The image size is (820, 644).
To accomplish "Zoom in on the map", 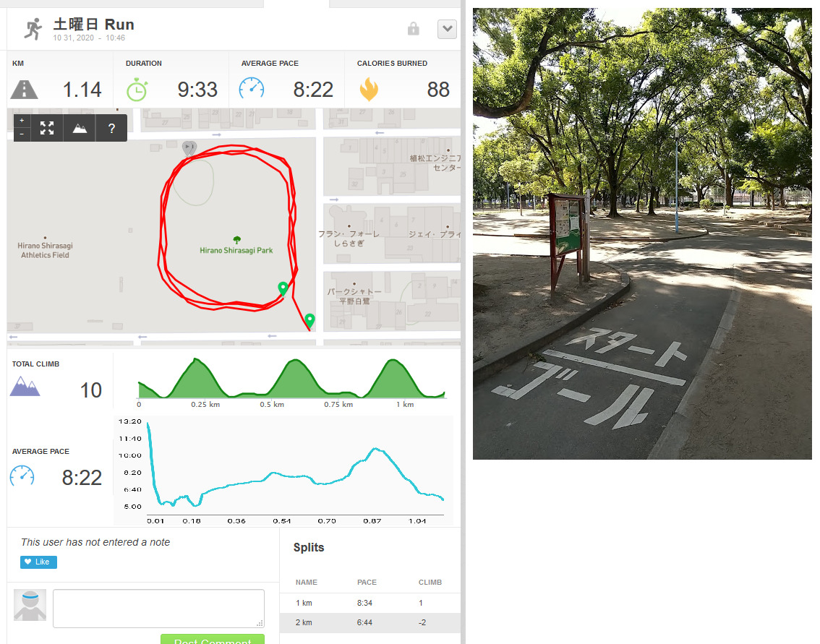I will [x=22, y=121].
